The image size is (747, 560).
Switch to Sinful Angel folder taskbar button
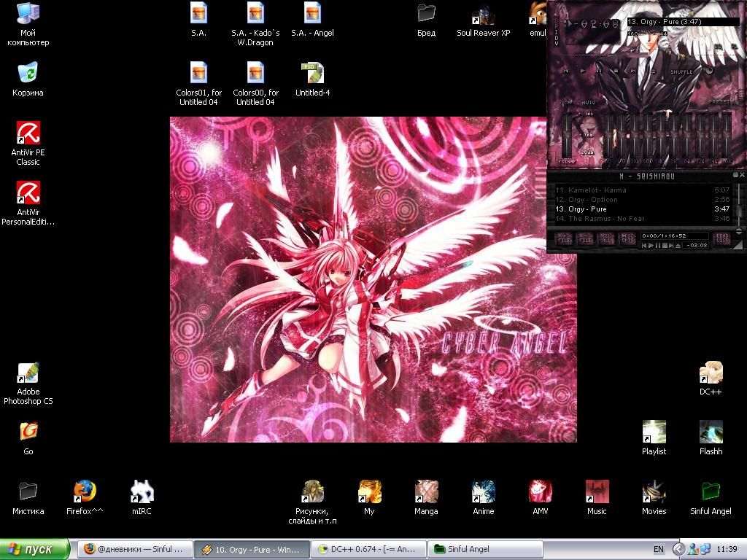(485, 549)
